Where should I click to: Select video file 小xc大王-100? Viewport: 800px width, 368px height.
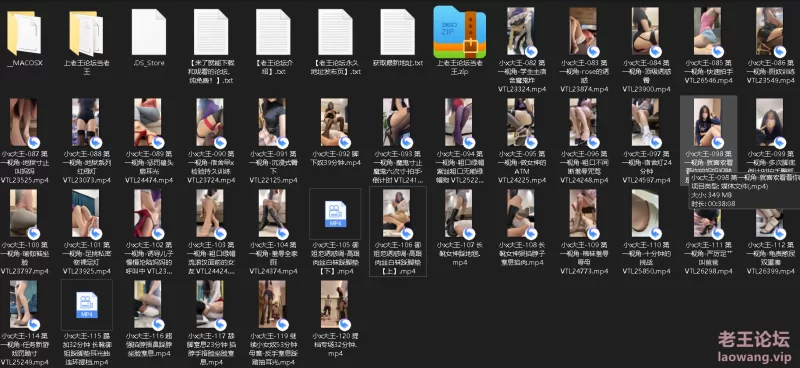24,214
